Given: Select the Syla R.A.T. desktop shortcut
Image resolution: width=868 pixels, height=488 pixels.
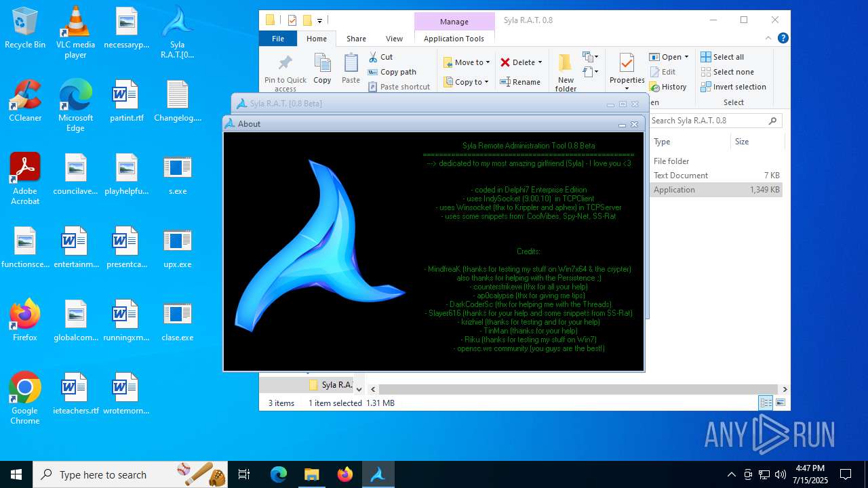Looking at the screenshot, I should [x=177, y=33].
